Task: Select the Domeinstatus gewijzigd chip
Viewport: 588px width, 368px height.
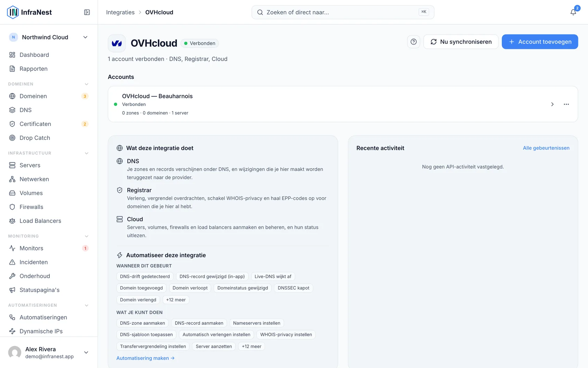Action: click(x=243, y=288)
